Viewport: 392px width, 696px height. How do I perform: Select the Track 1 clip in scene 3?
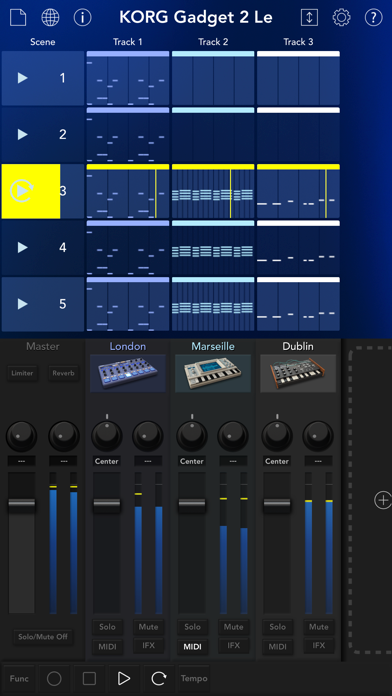click(x=128, y=191)
